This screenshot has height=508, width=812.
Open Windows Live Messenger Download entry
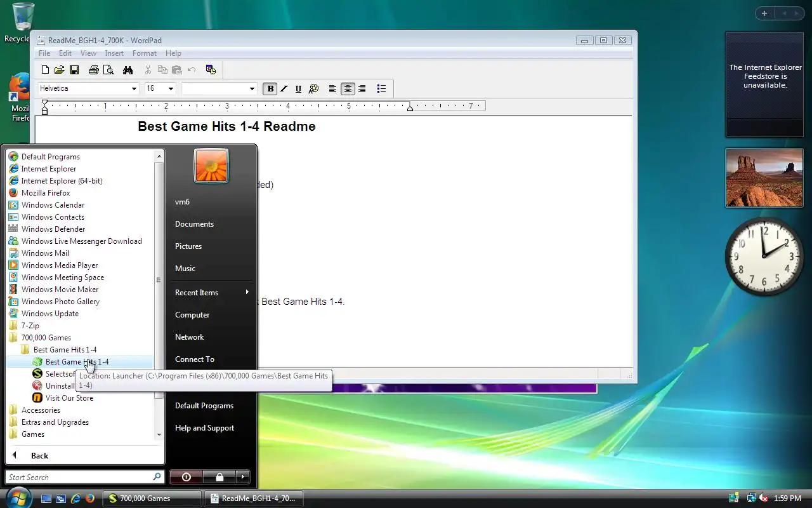(x=81, y=241)
